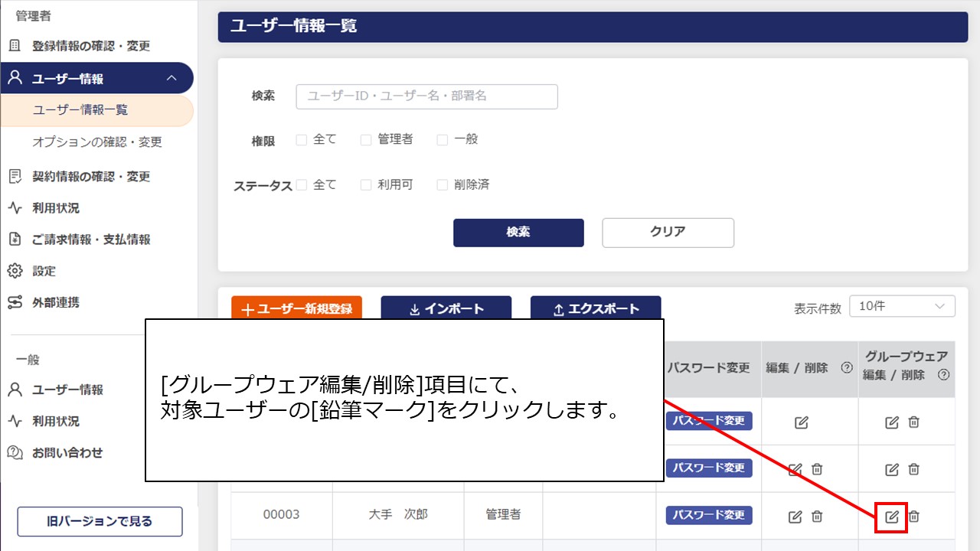Click the グループウェア trash icon in the top table row
Viewport: 980px width, 551px height.
(913, 422)
